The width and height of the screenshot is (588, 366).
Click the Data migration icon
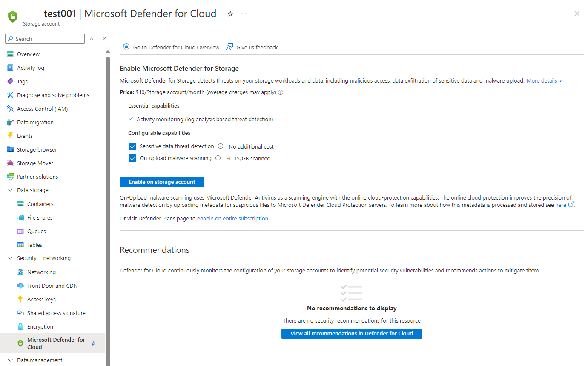point(10,122)
